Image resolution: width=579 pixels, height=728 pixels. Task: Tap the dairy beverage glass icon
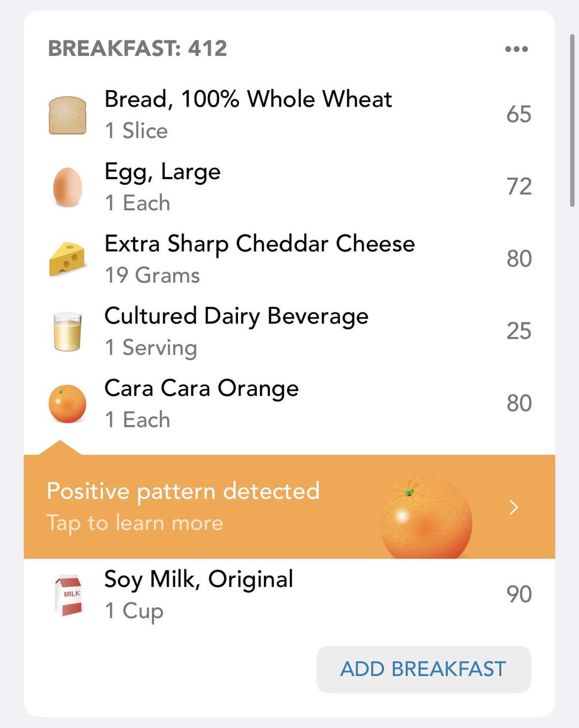coord(68,332)
